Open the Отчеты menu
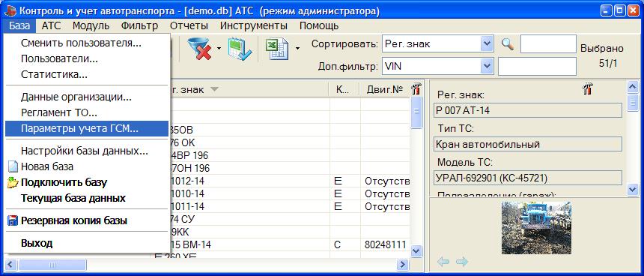This screenshot has height=276, width=644. tap(189, 26)
